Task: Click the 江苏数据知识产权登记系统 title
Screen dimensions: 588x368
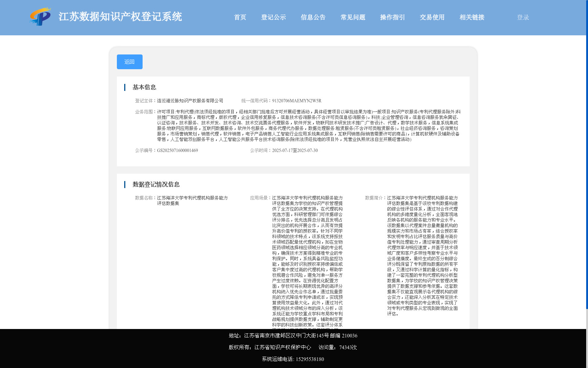Action: tap(120, 17)
